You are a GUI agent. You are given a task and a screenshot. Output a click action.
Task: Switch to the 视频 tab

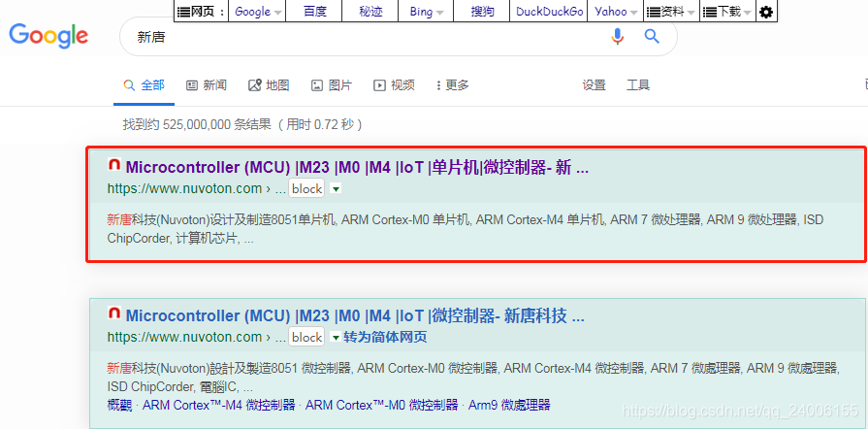point(394,85)
